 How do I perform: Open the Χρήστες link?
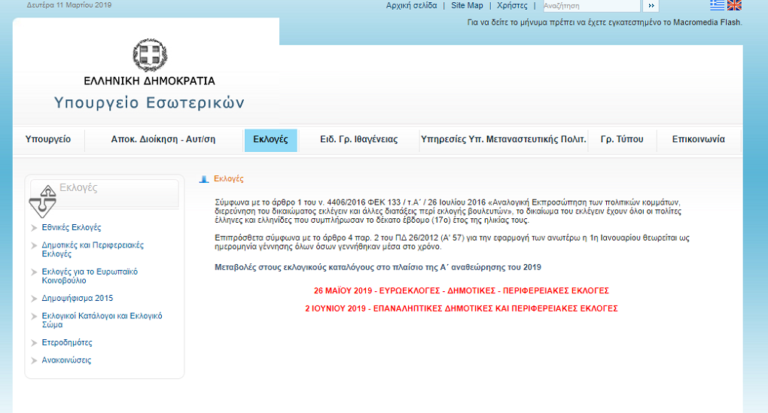coord(512,5)
